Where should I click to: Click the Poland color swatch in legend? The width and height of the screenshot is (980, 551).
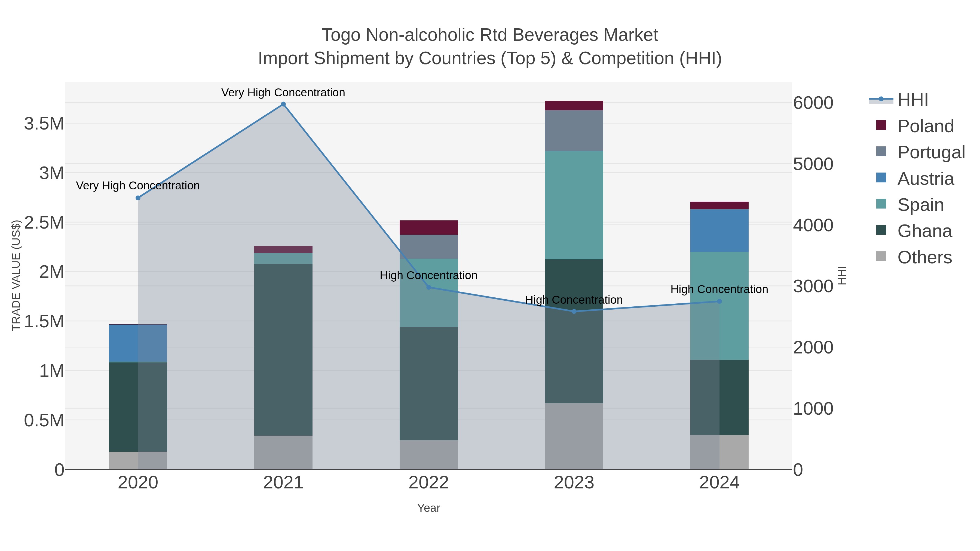881,125
